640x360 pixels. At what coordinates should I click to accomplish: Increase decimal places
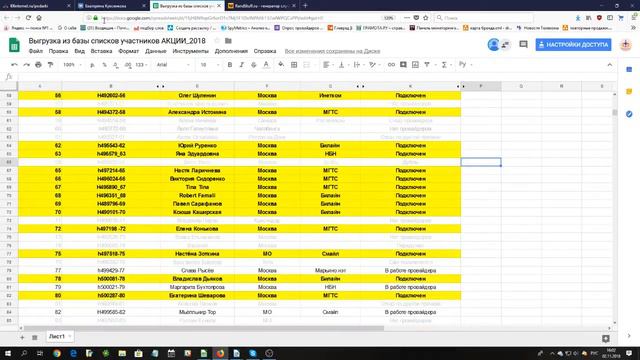click(128, 65)
